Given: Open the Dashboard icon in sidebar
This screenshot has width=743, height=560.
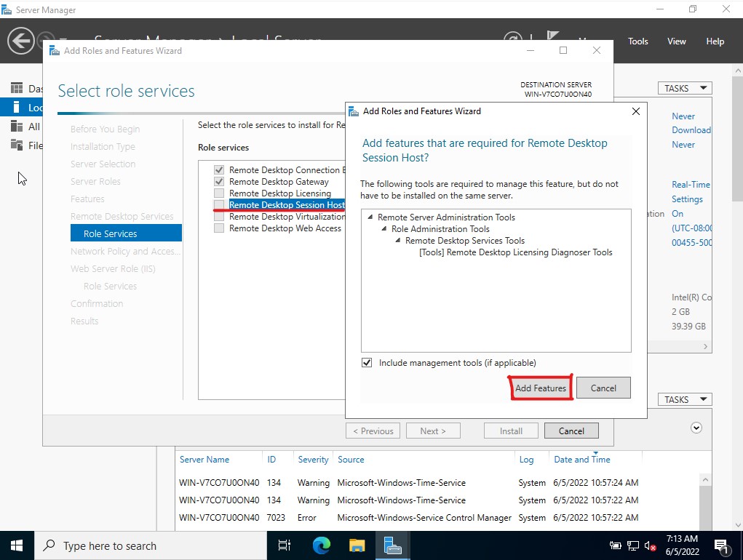Looking at the screenshot, I should point(17,88).
